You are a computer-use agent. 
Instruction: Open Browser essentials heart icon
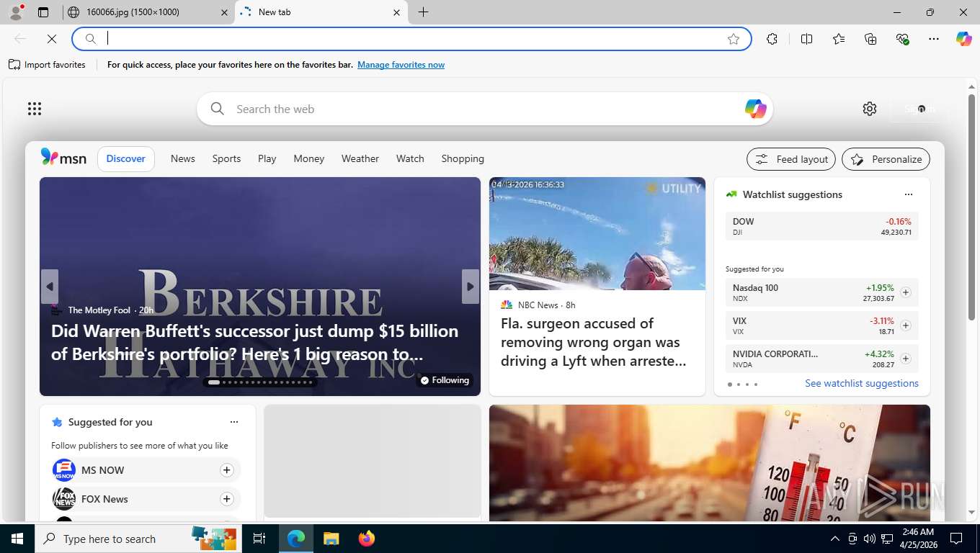(902, 39)
